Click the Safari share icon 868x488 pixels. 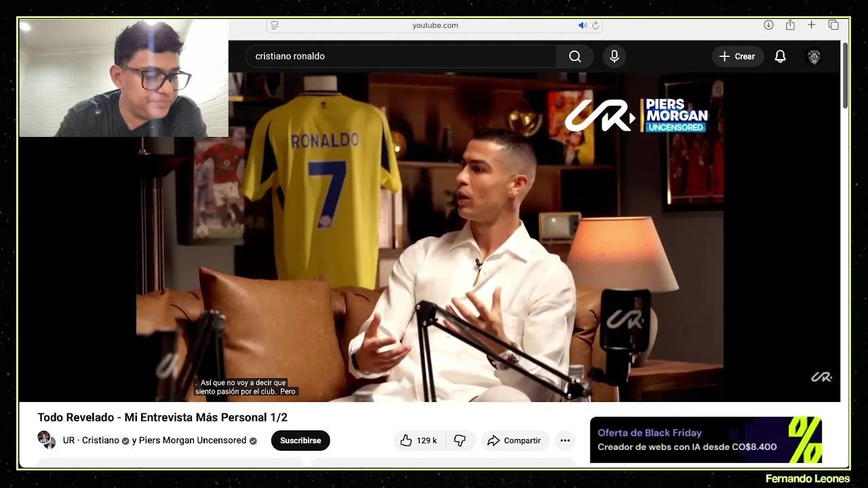(x=790, y=25)
